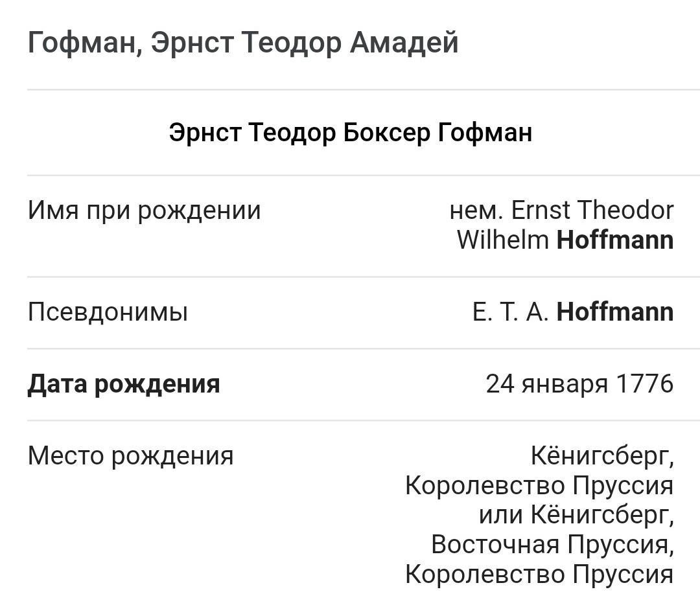Open the Кёнигсберг link after или

pos(601,515)
